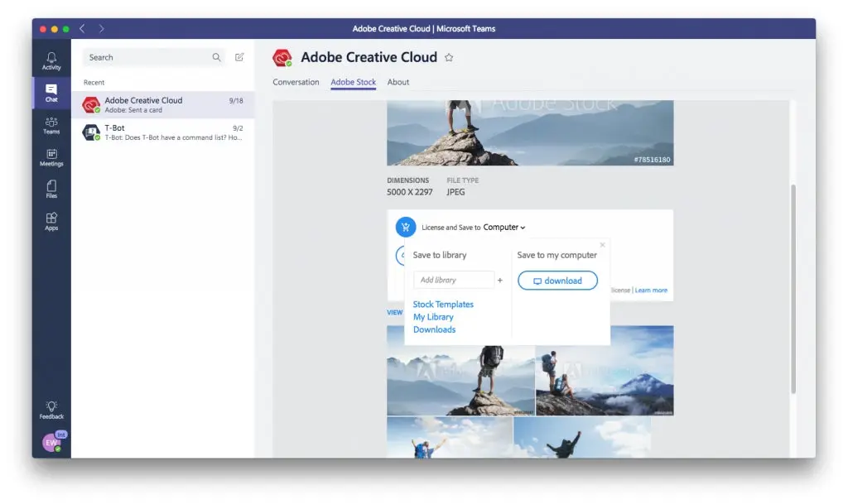848x504 pixels.
Task: Click the blue license cart icon
Action: click(x=406, y=227)
